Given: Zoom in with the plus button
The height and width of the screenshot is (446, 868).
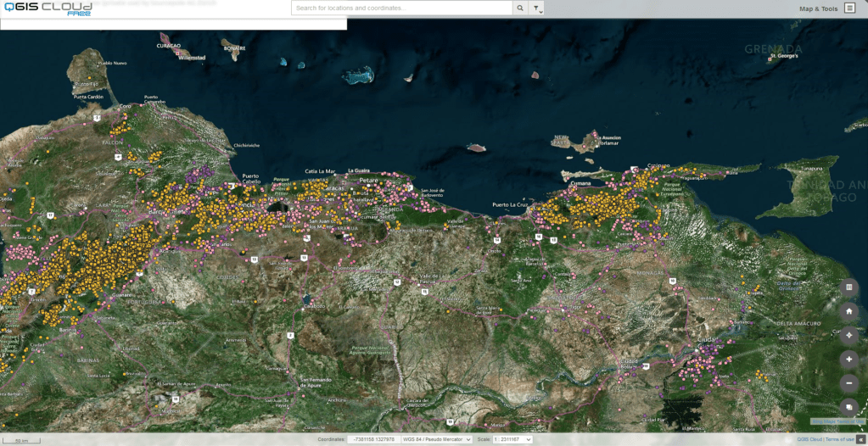Looking at the screenshot, I should 849,360.
